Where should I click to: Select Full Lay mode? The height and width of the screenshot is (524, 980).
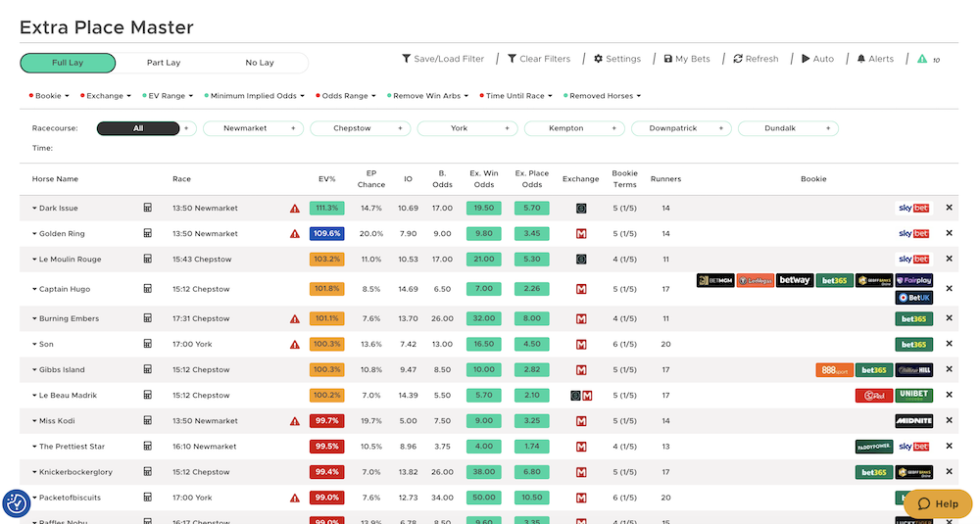pos(68,63)
